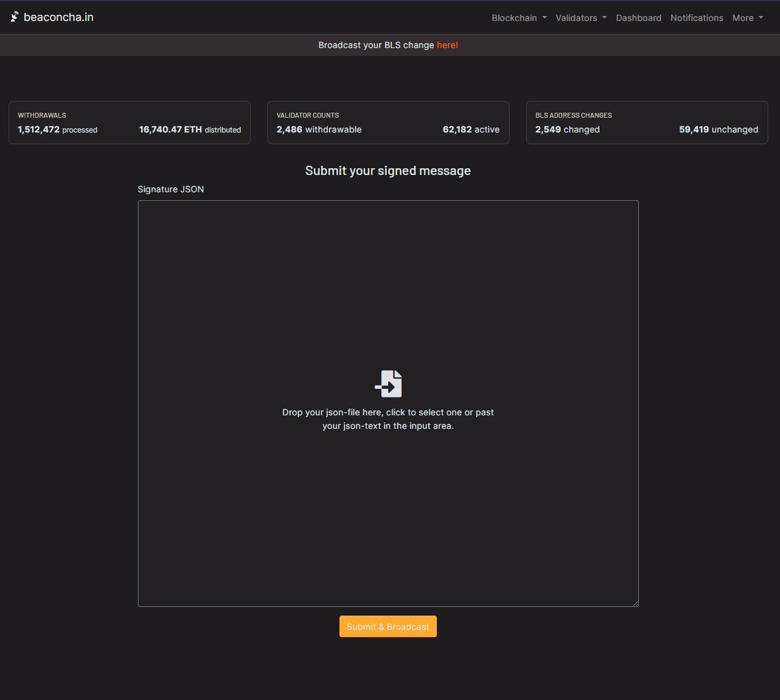Click the '2,486 withdrawable' validator count
This screenshot has width=780, height=700.
click(x=319, y=129)
